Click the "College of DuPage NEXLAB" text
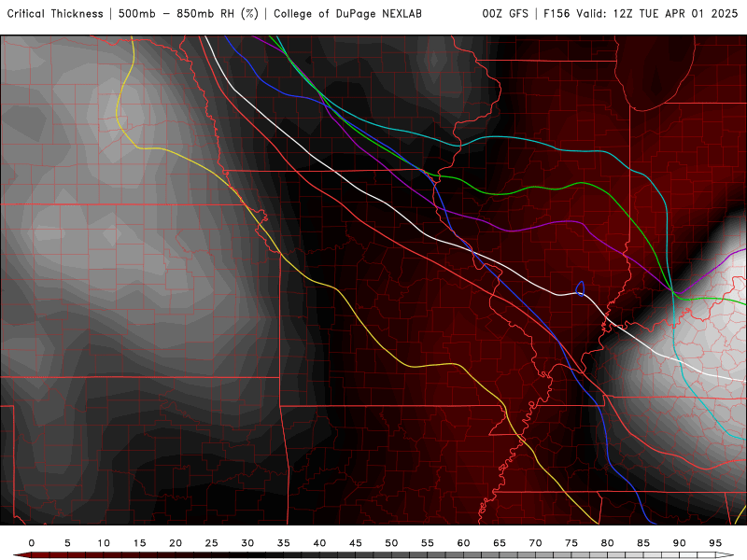Image resolution: width=747 pixels, height=560 pixels. (347, 14)
